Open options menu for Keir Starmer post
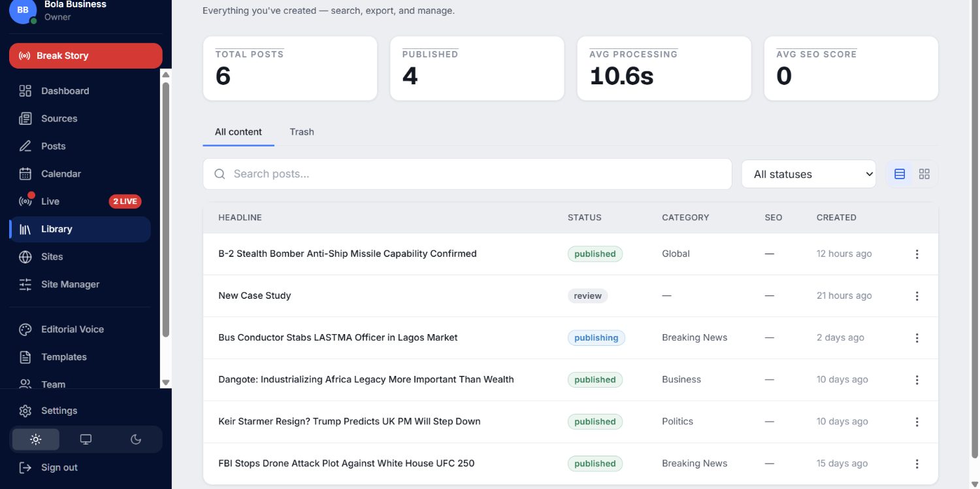Viewport: 980px width, 489px height. (917, 422)
